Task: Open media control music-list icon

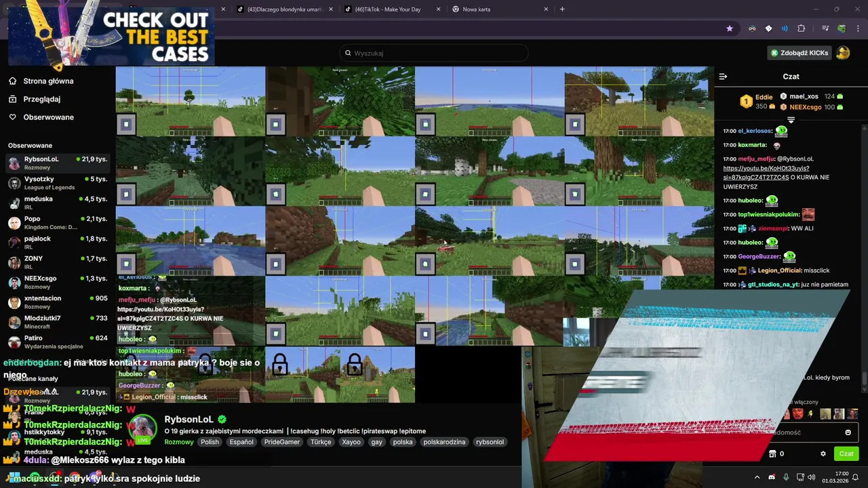Action: click(x=825, y=28)
